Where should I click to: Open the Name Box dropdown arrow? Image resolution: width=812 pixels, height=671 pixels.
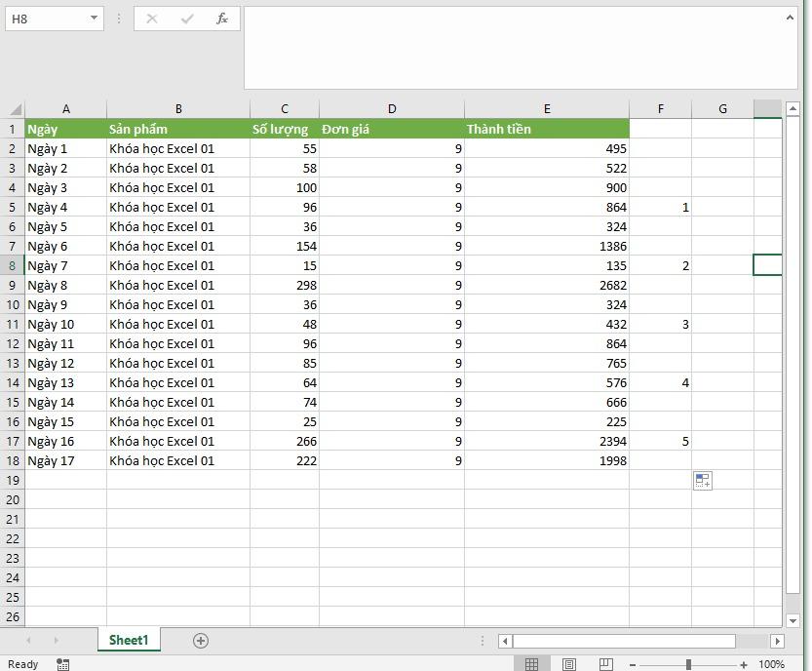[94, 18]
